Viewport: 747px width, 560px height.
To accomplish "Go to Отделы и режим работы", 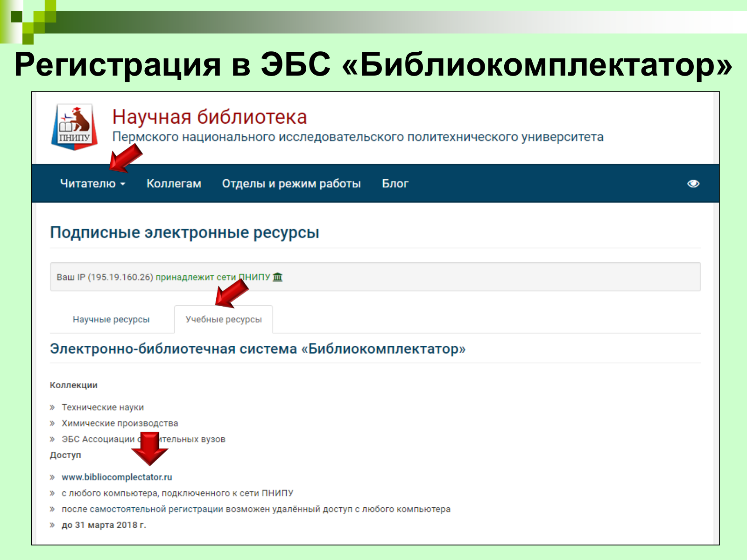I will 291,183.
